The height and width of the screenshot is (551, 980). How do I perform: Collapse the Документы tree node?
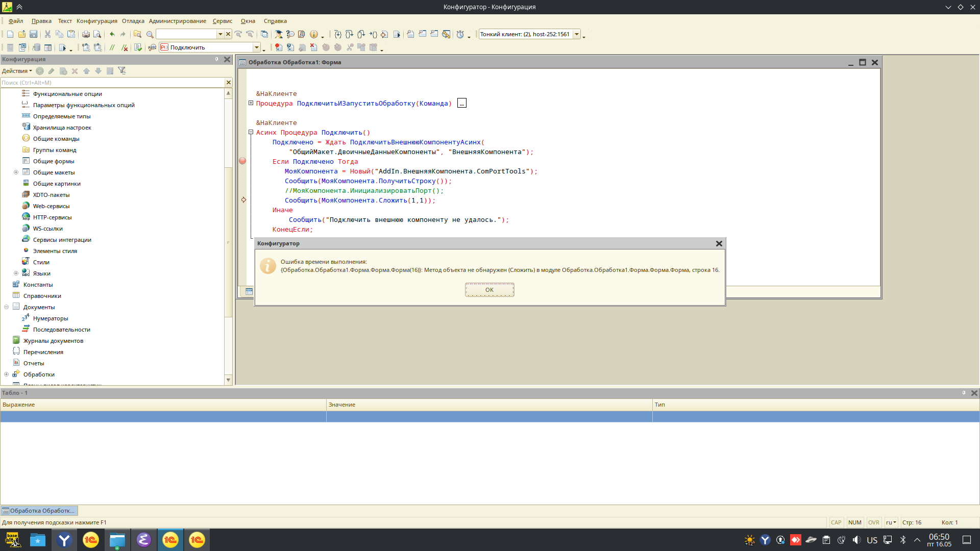pyautogui.click(x=6, y=307)
